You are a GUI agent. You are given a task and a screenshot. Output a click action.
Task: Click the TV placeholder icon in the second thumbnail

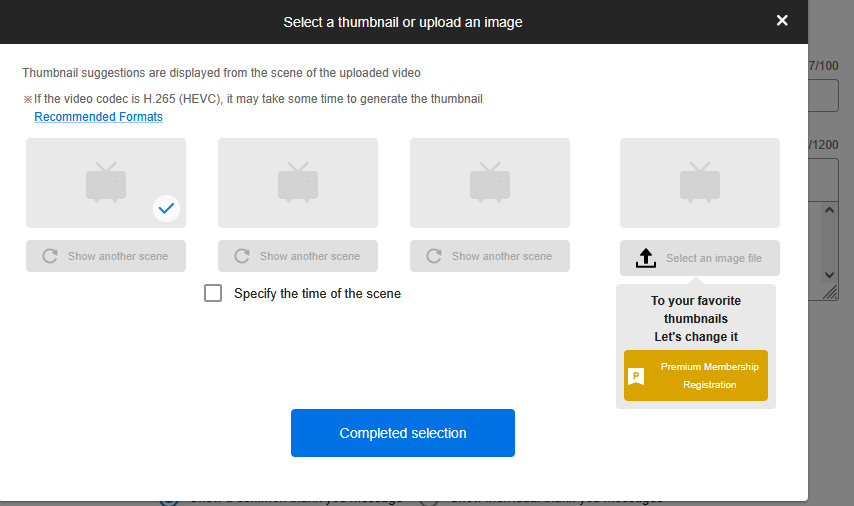tap(298, 183)
